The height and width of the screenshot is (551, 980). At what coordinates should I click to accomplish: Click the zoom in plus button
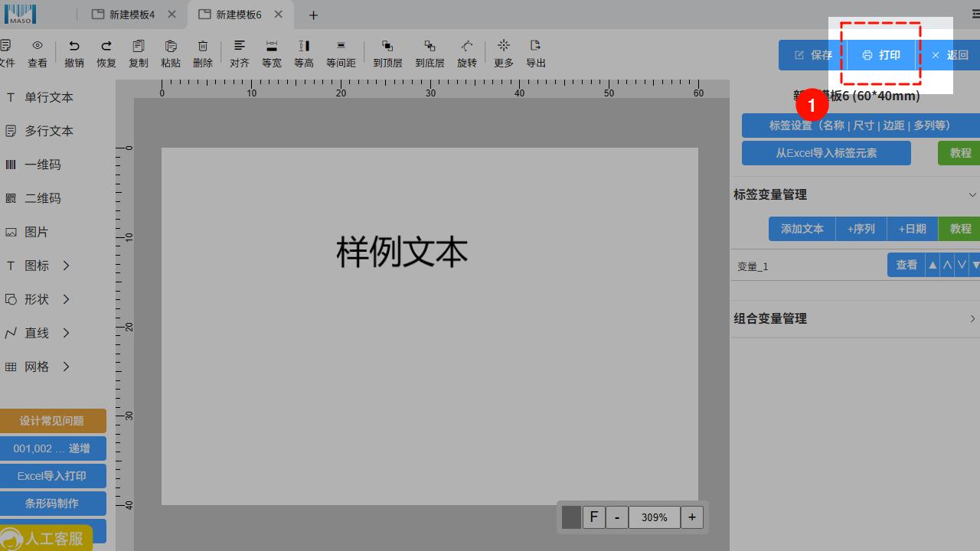pyautogui.click(x=692, y=517)
